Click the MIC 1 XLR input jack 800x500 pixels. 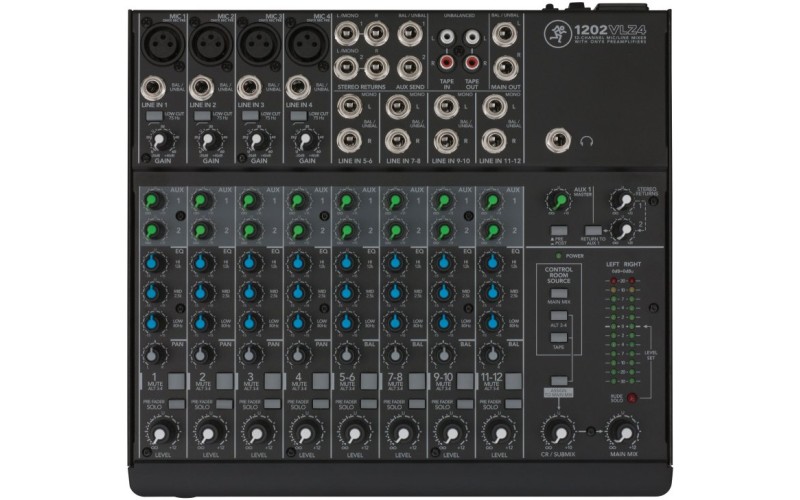163,43
